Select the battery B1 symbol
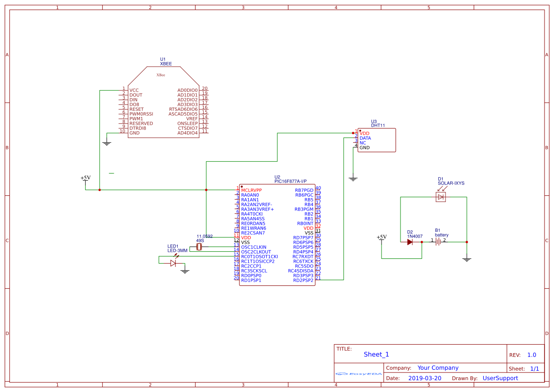 (438, 242)
